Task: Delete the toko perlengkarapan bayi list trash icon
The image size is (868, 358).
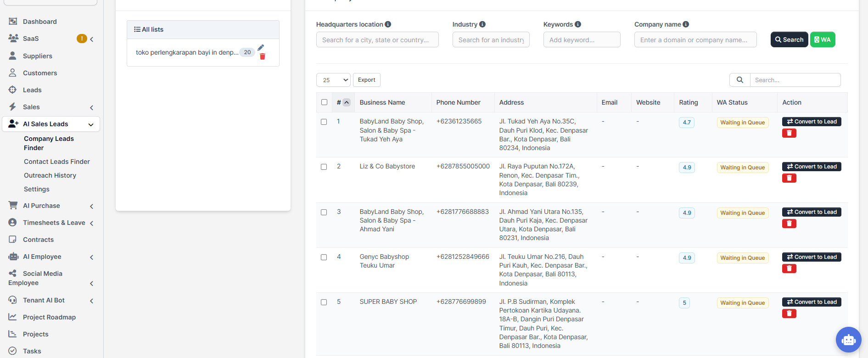Action: (263, 56)
